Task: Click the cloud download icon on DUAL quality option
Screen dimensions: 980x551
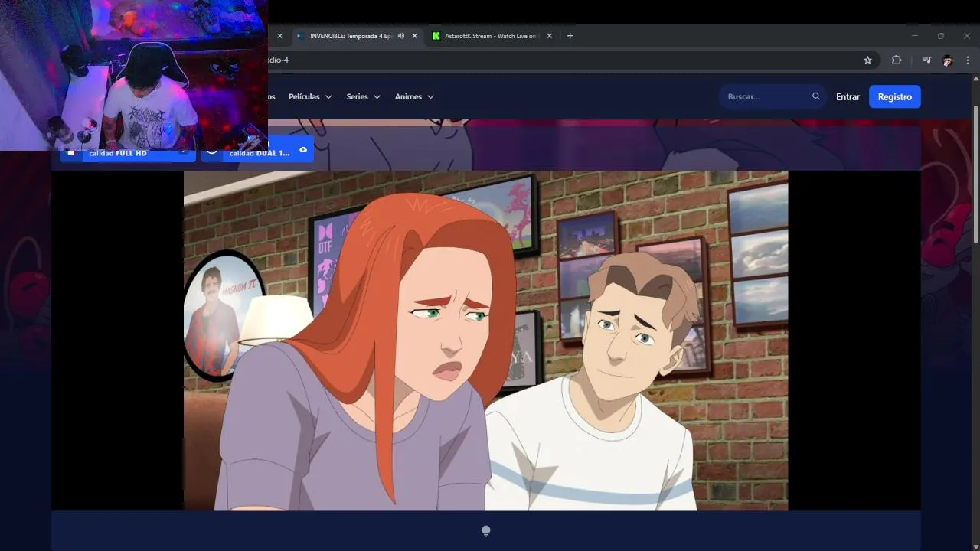Action: (303, 149)
